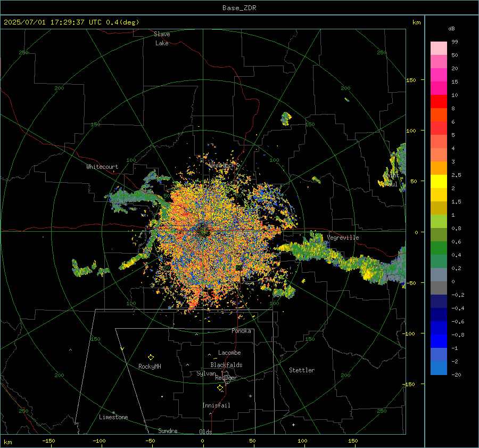
Task: Select the orange swatch between 3 and 2.5
Action: click(x=439, y=168)
